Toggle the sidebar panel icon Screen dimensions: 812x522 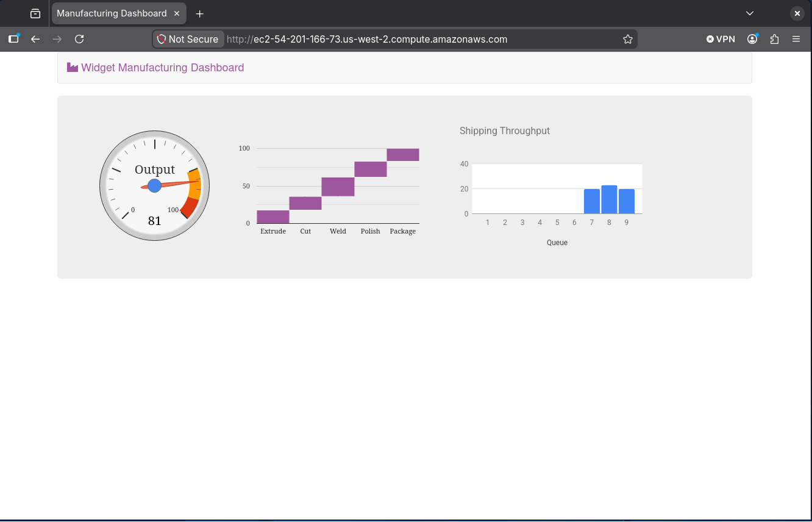(x=13, y=39)
